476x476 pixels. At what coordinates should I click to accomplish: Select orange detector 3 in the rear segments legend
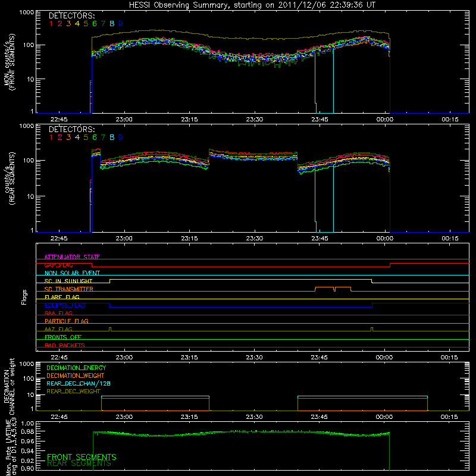point(68,137)
